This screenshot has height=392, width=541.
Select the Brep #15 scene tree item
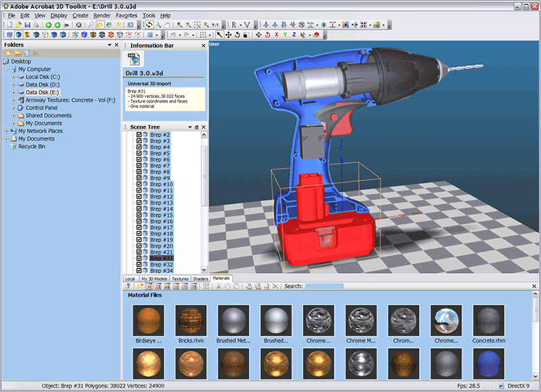(161, 215)
